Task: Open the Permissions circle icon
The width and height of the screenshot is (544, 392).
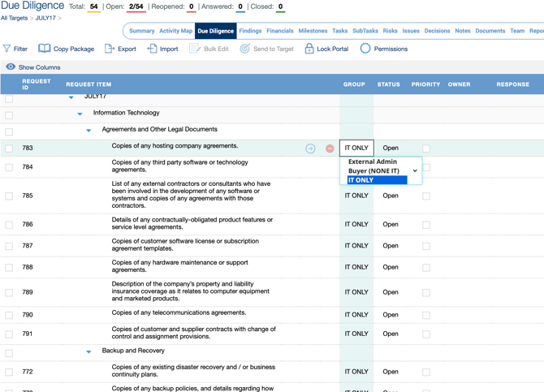Action: pos(365,49)
